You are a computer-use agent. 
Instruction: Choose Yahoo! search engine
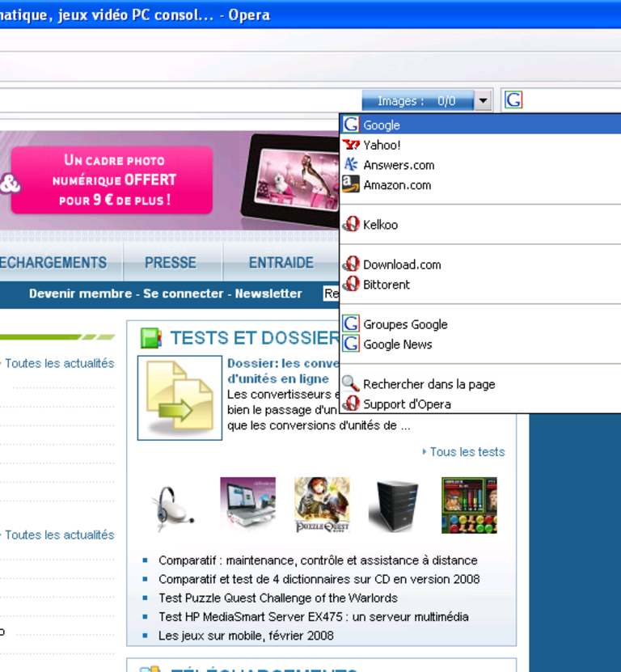(481, 145)
